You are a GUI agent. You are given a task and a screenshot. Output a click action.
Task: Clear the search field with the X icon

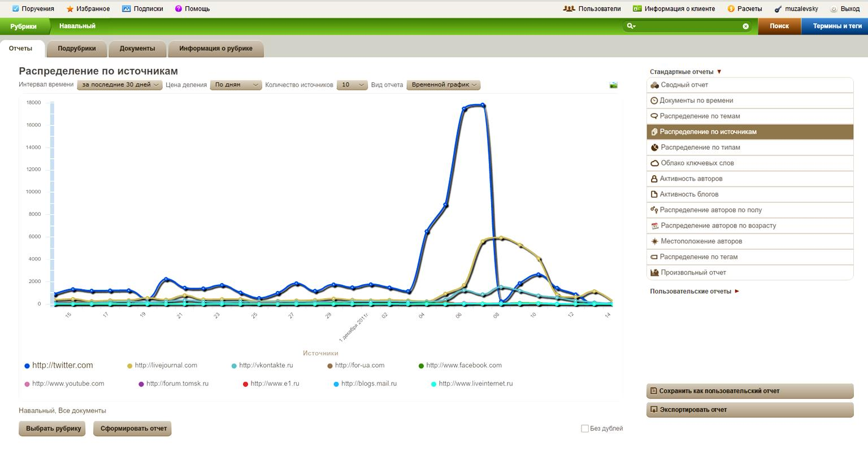(745, 26)
